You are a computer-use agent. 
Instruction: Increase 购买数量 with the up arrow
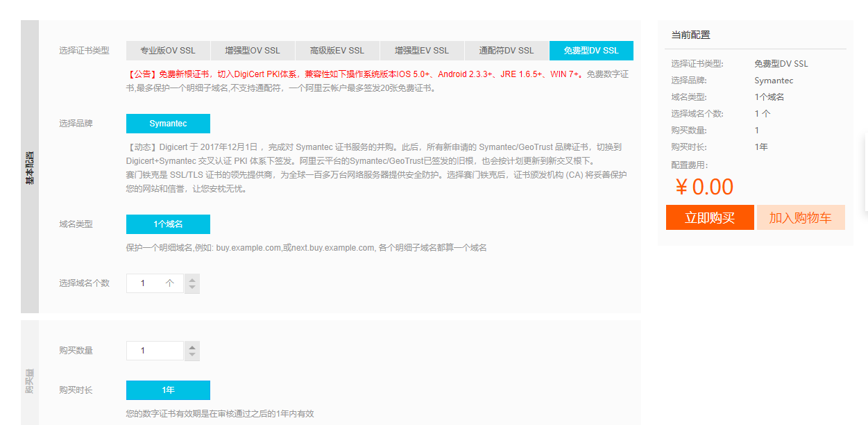[192, 347]
